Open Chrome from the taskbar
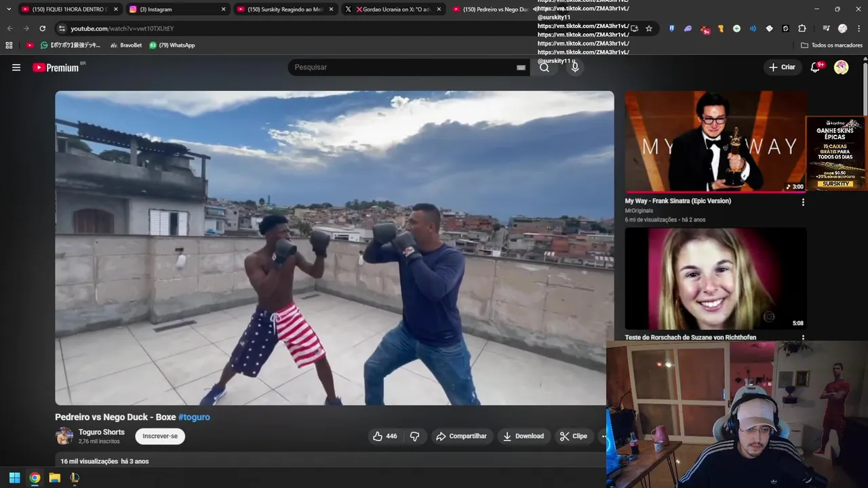This screenshot has width=868, height=488. 35,478
